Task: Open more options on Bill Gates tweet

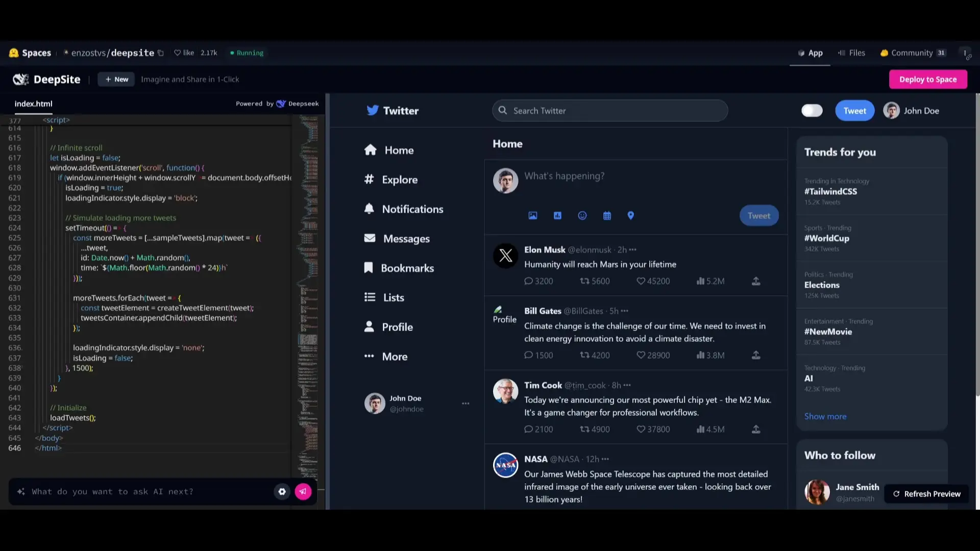Action: [x=625, y=311]
